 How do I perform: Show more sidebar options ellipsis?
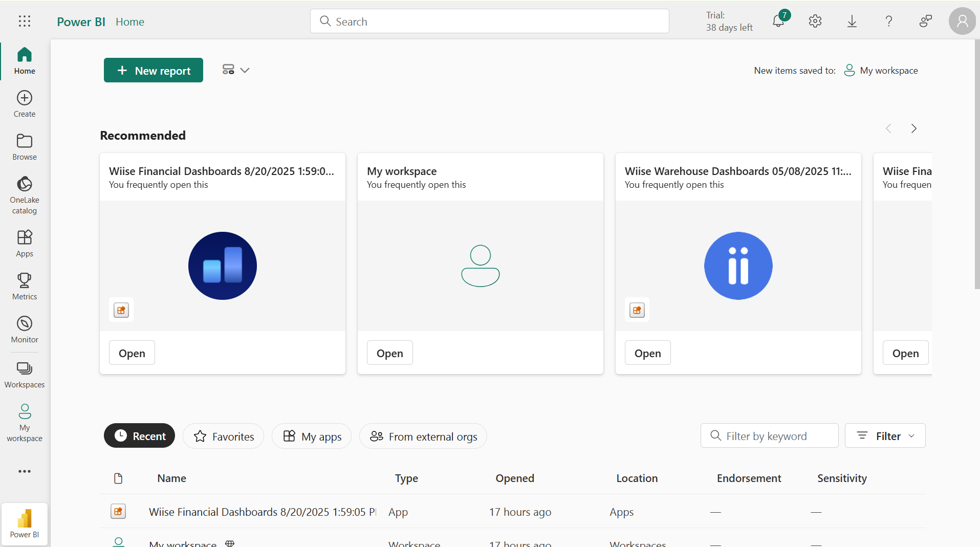coord(25,471)
